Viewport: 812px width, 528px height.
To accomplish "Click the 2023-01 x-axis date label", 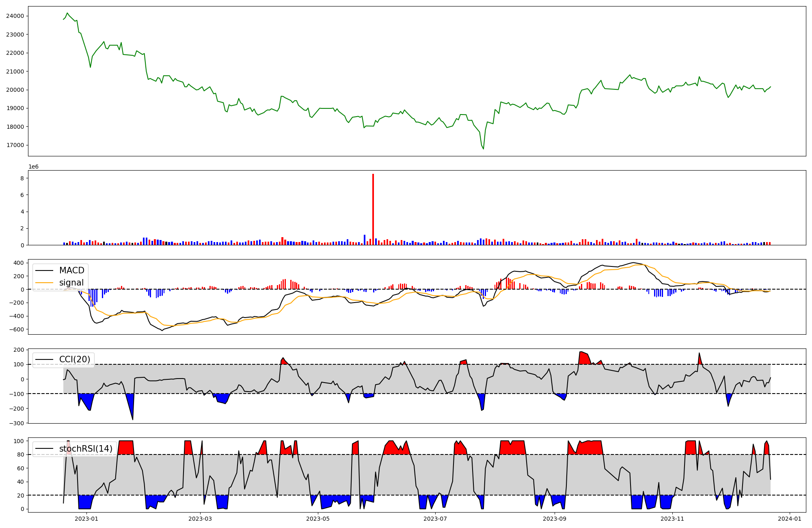I will pyautogui.click(x=86, y=519).
